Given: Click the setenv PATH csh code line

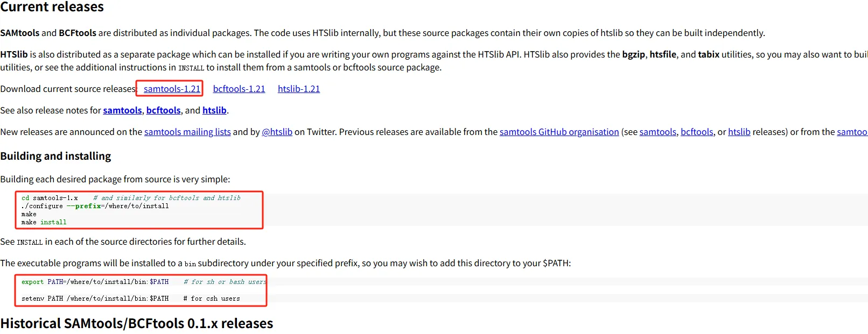Looking at the screenshot, I should tap(131, 299).
